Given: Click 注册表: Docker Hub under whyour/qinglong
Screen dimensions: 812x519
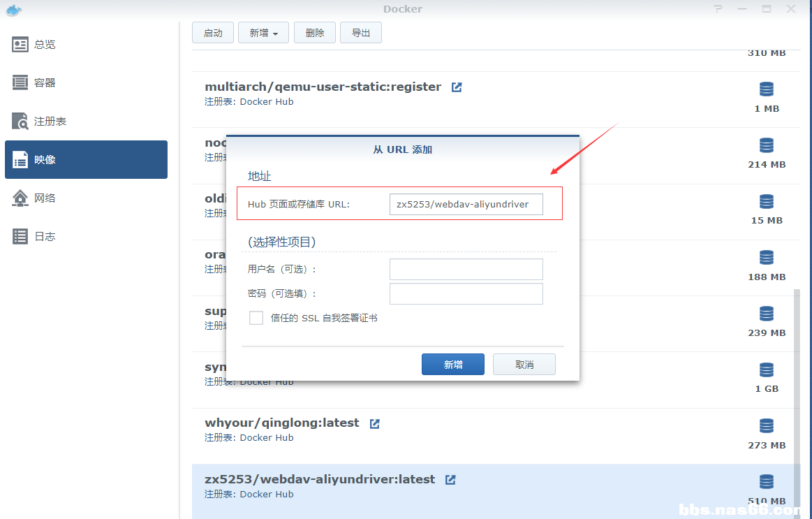Looking at the screenshot, I should point(249,438).
